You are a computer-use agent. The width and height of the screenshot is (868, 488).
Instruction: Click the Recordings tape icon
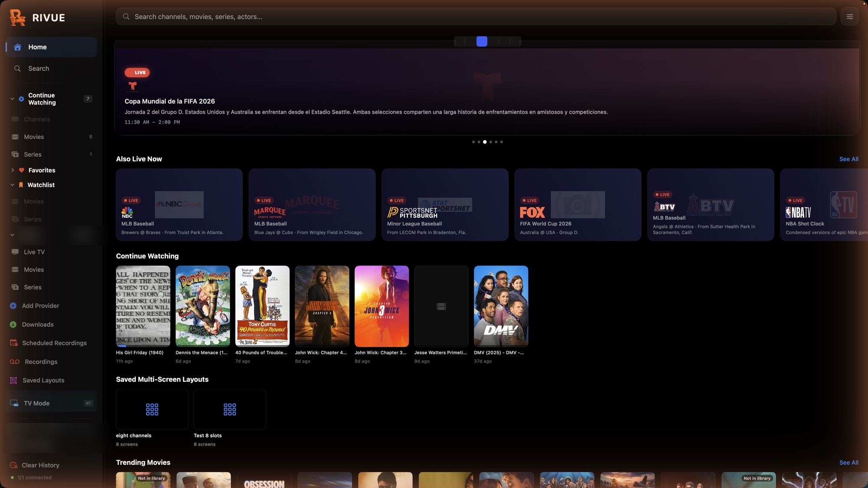[15, 362]
